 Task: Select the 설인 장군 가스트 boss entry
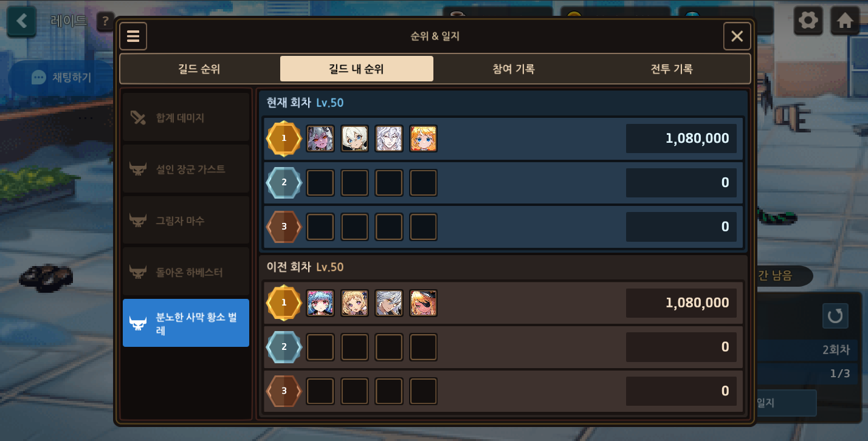click(186, 169)
